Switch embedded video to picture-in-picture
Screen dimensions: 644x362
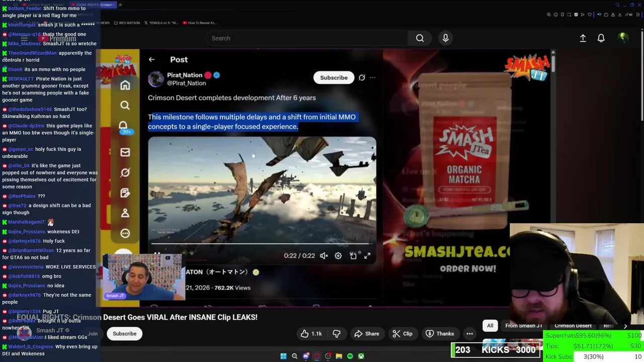tap(353, 256)
